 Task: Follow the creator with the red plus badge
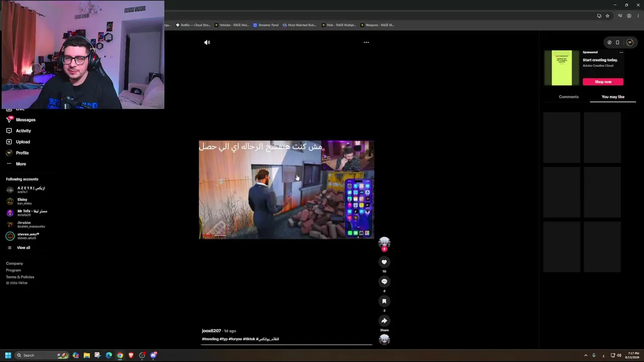pos(384,249)
